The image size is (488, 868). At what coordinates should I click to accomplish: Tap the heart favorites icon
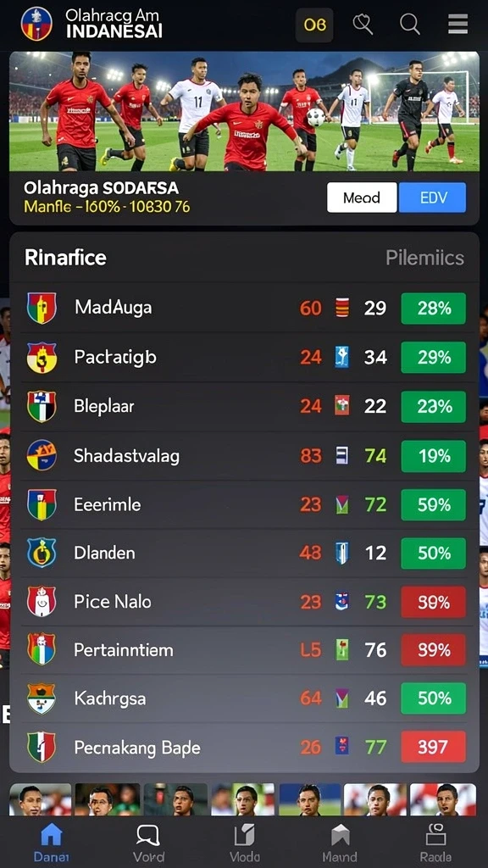(x=363, y=25)
